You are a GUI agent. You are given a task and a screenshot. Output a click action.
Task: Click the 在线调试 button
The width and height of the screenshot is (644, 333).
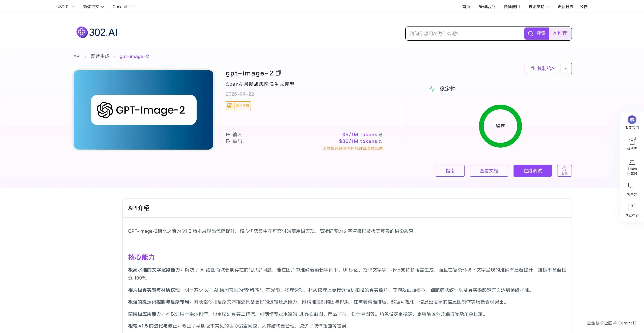532,171
